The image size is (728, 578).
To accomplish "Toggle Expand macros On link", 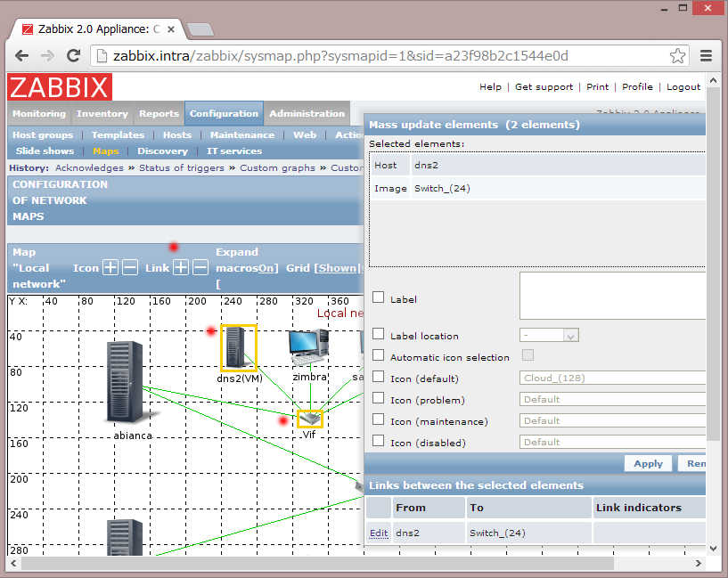I will 266,268.
